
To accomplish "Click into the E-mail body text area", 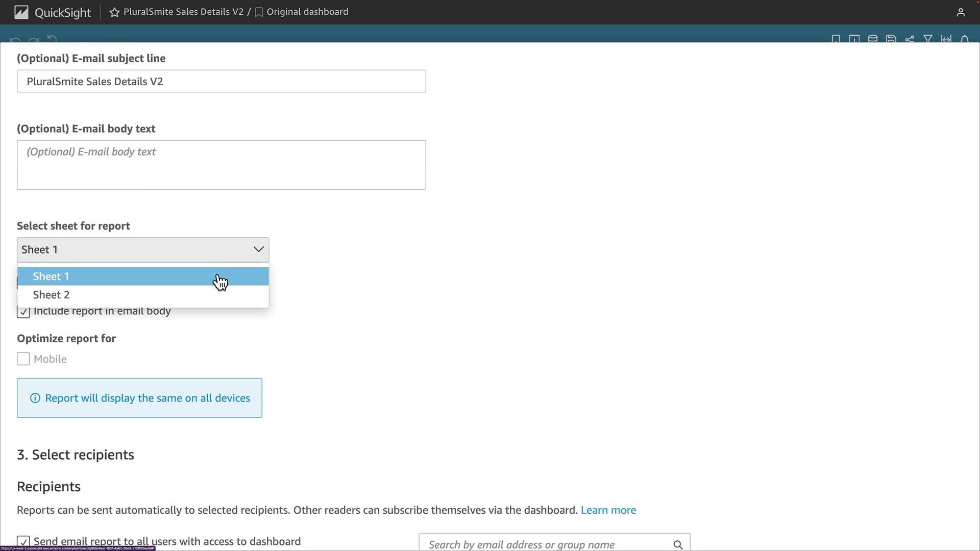I will click(221, 165).
